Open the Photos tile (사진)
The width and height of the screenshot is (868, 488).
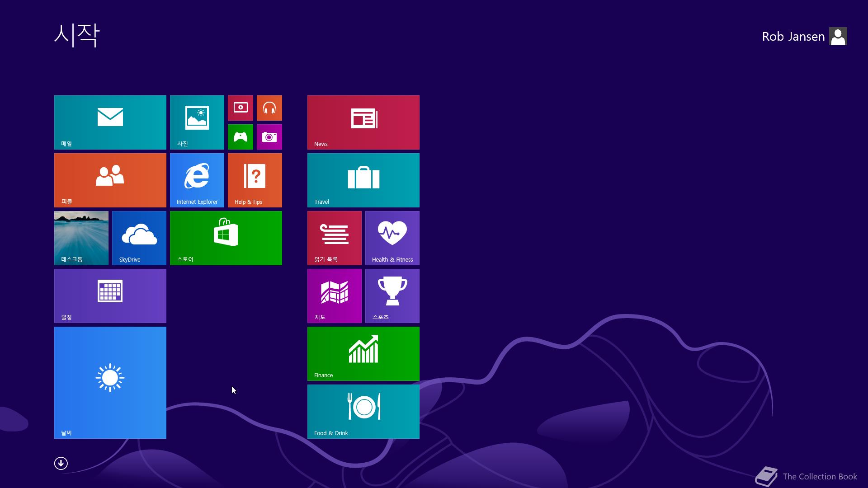coord(197,122)
